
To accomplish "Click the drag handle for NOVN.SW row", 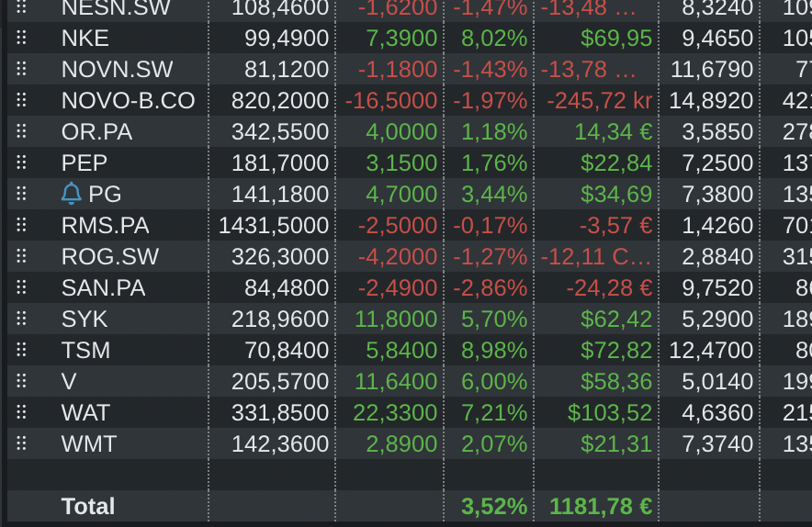I will click(x=21, y=69).
